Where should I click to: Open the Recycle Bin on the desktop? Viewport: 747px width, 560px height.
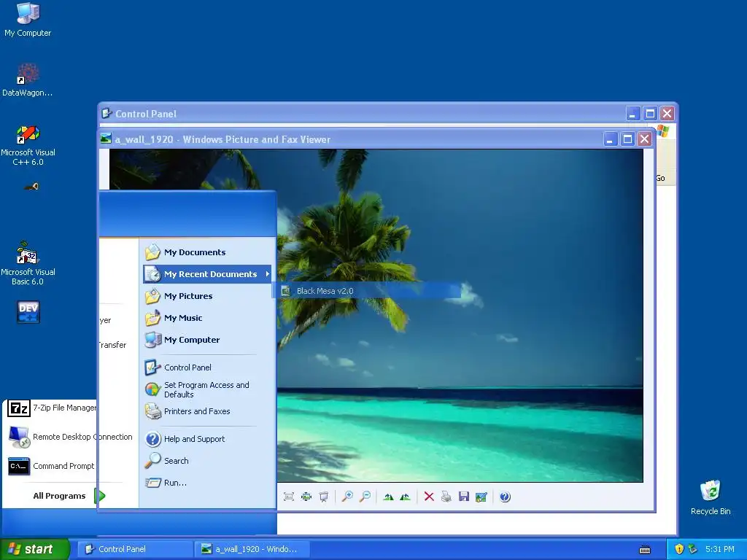(711, 497)
